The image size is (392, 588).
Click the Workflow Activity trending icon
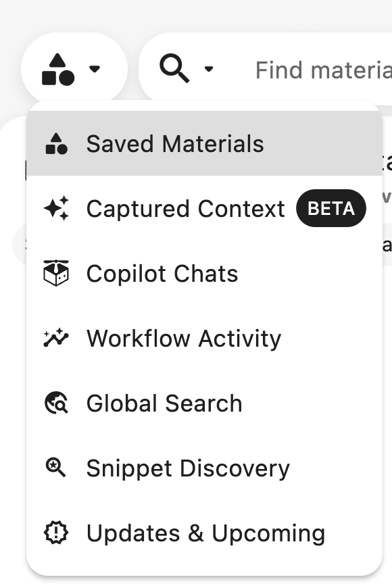(57, 338)
